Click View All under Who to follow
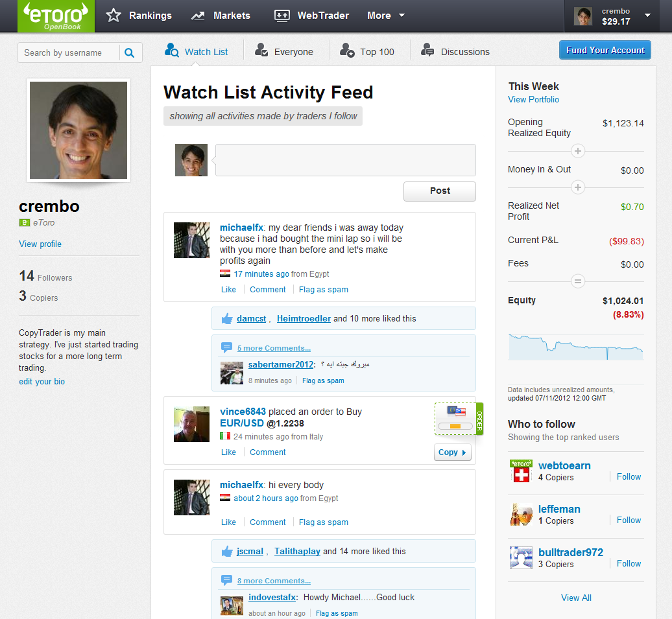This screenshot has width=672, height=619. (576, 598)
